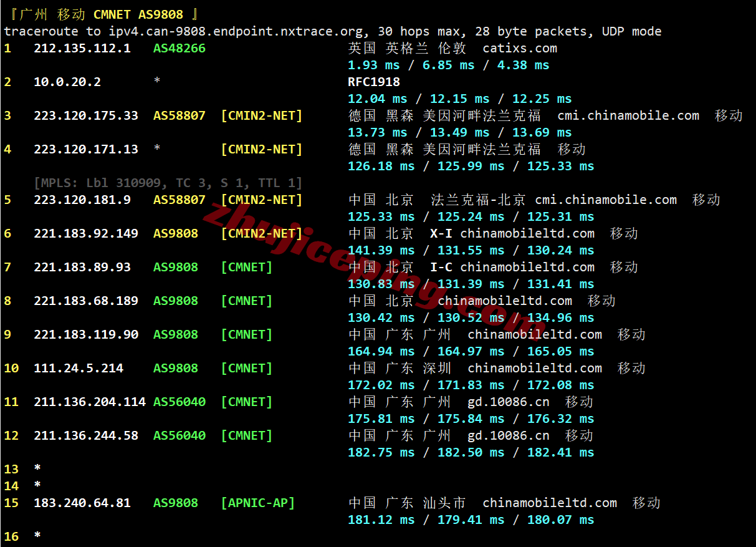This screenshot has height=547, width=756.
Task: Select the I-C label on hop 7
Action: pyautogui.click(x=441, y=267)
